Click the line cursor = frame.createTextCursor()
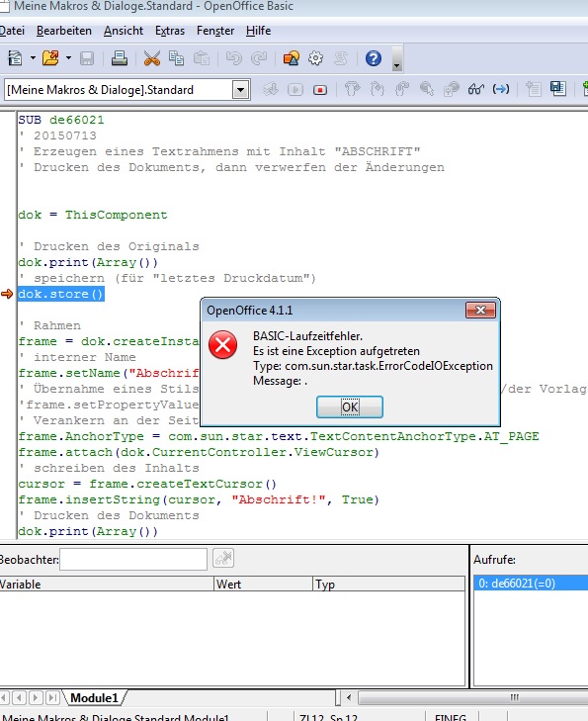588x721 pixels. [147, 484]
